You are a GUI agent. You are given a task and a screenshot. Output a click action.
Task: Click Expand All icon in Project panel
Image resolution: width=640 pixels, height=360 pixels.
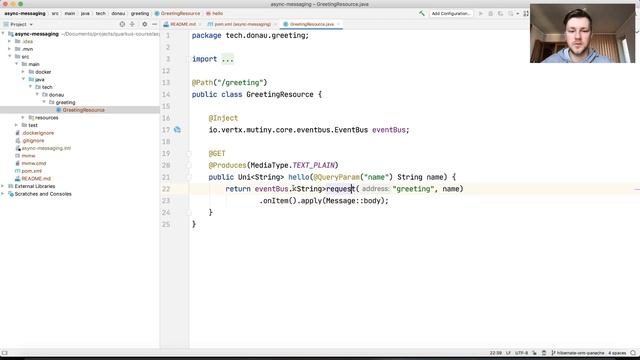132,24
